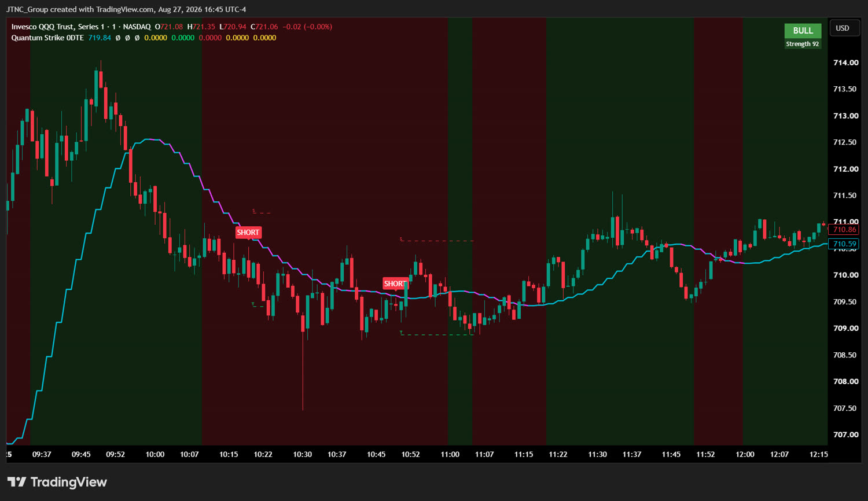Click the 707.00 price axis label

[x=845, y=434]
